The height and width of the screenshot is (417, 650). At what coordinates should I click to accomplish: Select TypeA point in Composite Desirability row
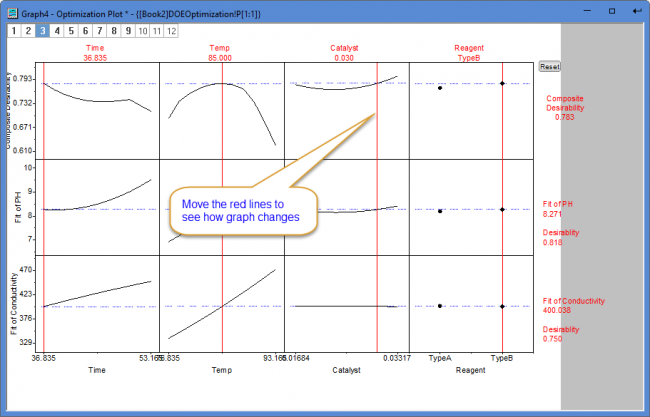440,88
